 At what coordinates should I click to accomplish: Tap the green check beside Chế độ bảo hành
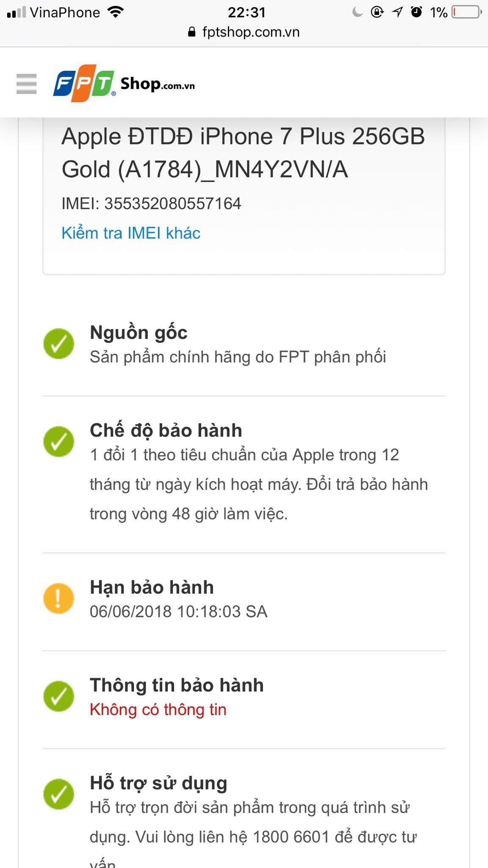tap(59, 442)
